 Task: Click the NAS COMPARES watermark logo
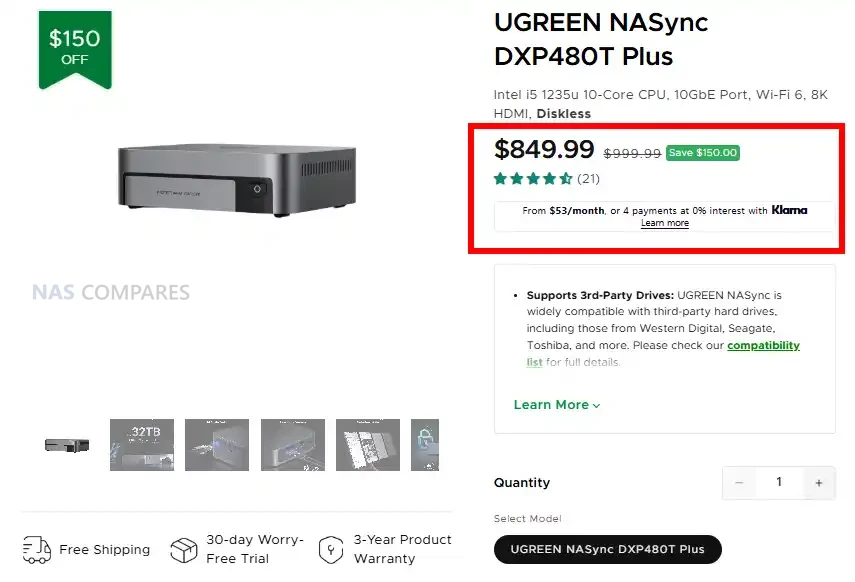[x=110, y=293]
